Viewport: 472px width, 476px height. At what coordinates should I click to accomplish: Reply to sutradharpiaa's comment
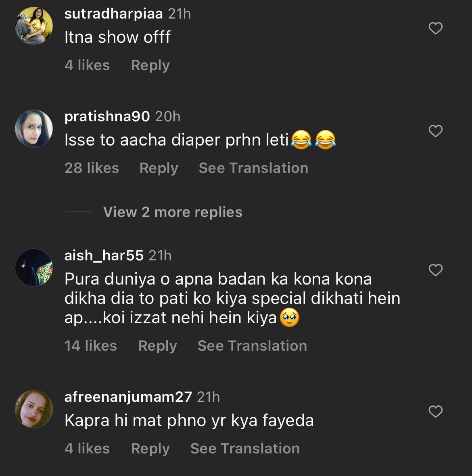tap(150, 65)
